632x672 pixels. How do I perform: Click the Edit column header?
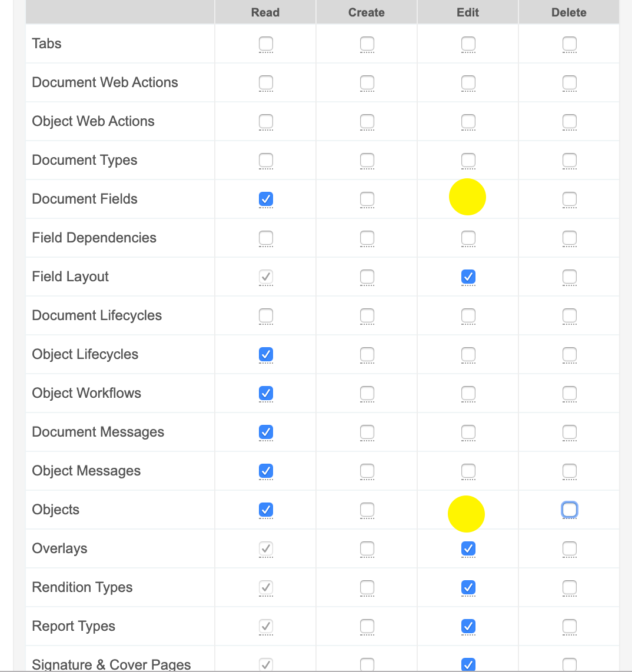(x=468, y=12)
